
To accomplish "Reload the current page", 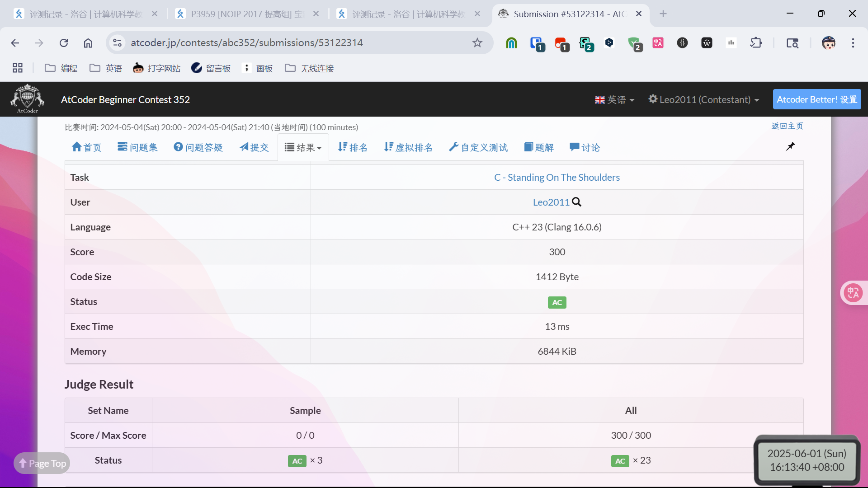I will [64, 43].
